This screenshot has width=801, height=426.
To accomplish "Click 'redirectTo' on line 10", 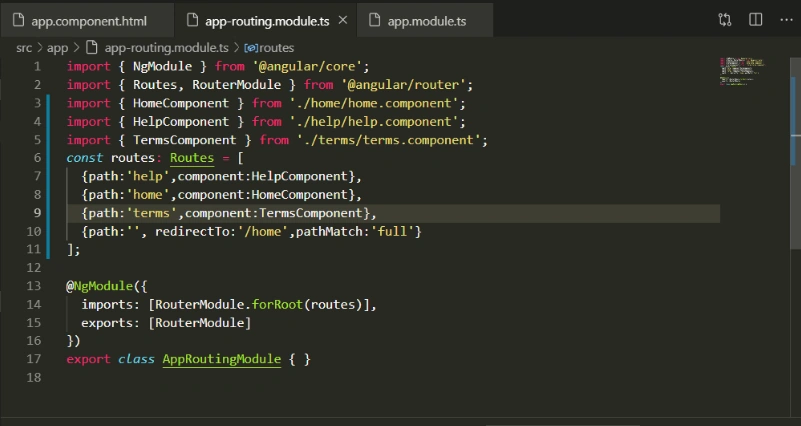I will pos(192,231).
